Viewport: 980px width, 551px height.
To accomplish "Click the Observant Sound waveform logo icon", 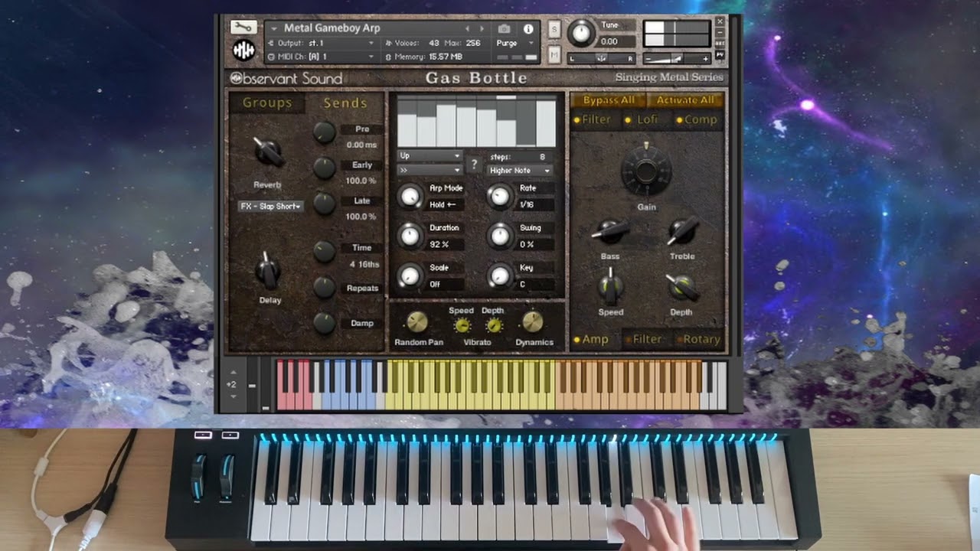I will [243, 51].
